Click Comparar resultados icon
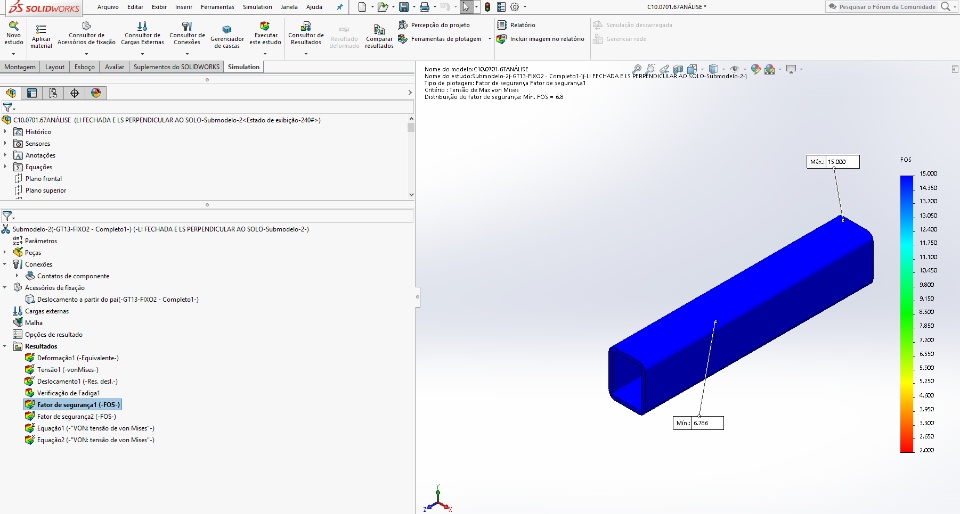This screenshot has width=960, height=514. [379, 29]
